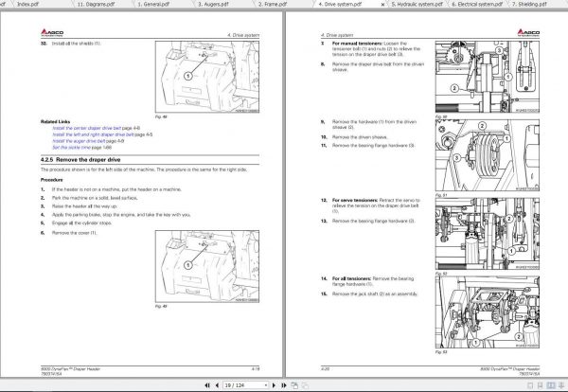568x392 pixels.
Task: Open link Install the center draper drive belt
Action: coord(87,128)
